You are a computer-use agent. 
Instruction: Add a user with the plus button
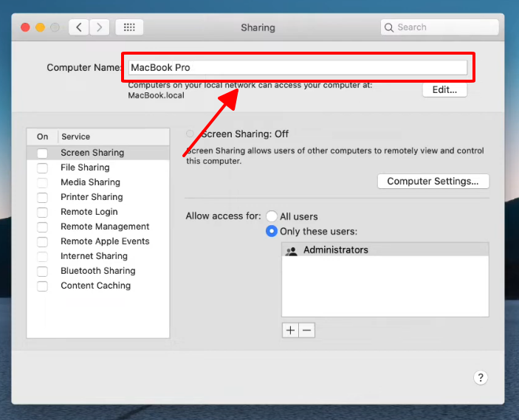click(x=290, y=330)
